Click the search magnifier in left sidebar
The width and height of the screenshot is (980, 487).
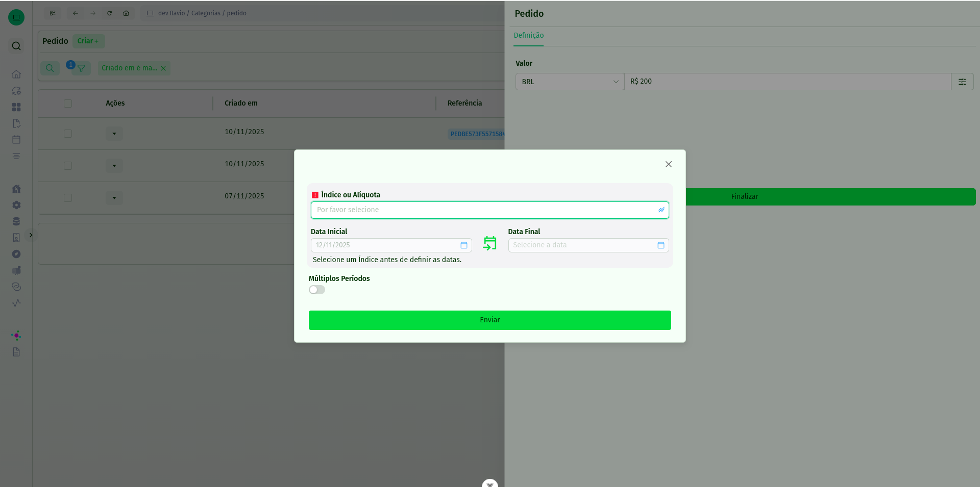[x=16, y=46]
